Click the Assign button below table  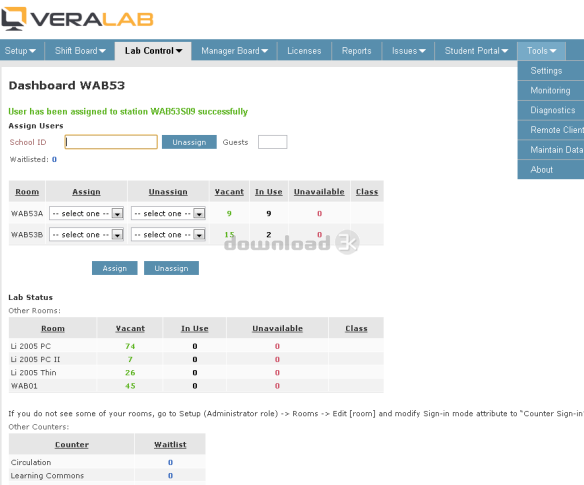pos(115,268)
